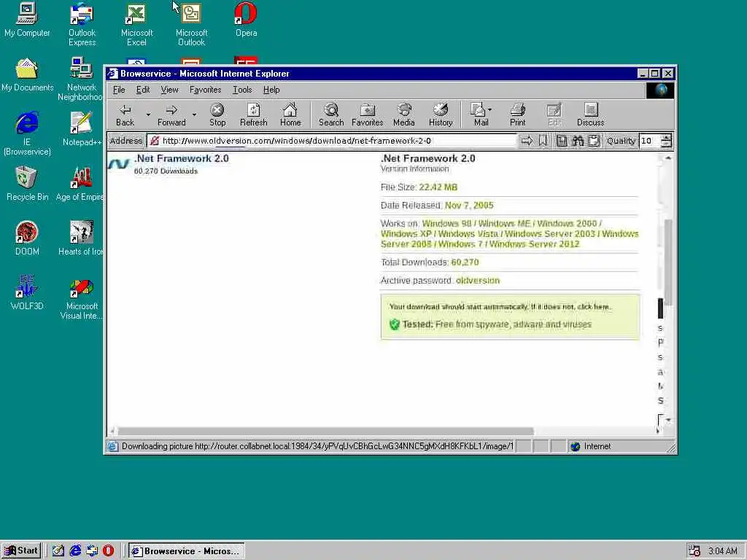The height and width of the screenshot is (560, 747).
Task: Print the current page
Action: (x=518, y=114)
